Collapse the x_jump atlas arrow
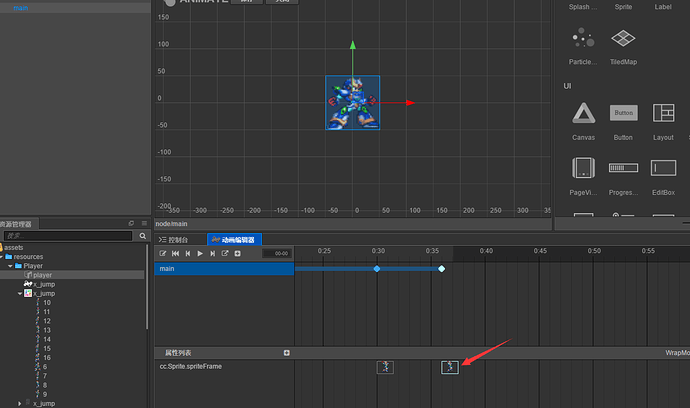This screenshot has width=690, height=408. tap(20, 294)
